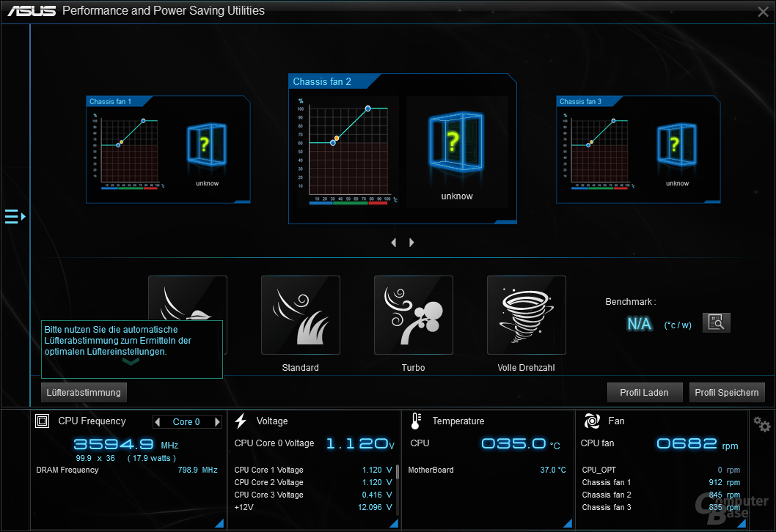This screenshot has width=776, height=532.
Task: Open the left sidebar menu icon
Action: click(x=15, y=216)
